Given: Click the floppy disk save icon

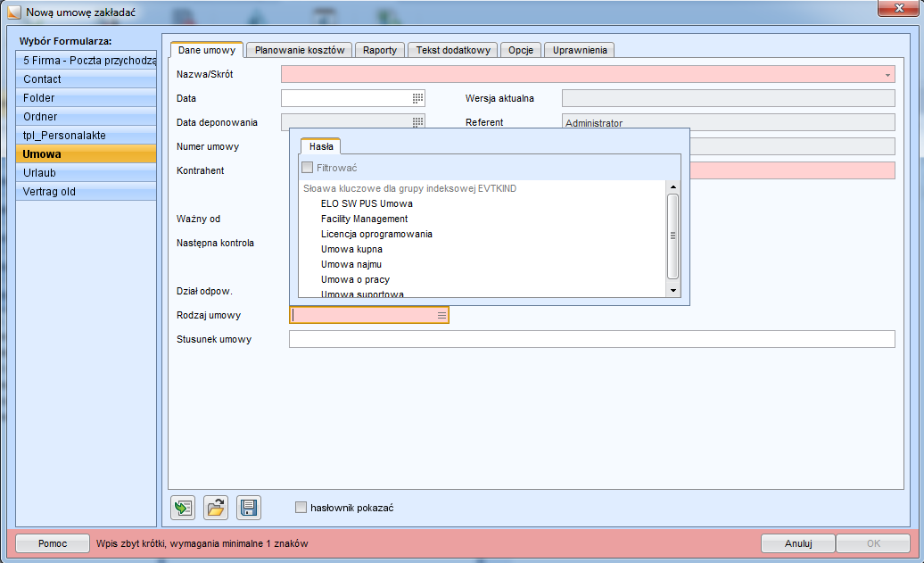Looking at the screenshot, I should point(249,508).
